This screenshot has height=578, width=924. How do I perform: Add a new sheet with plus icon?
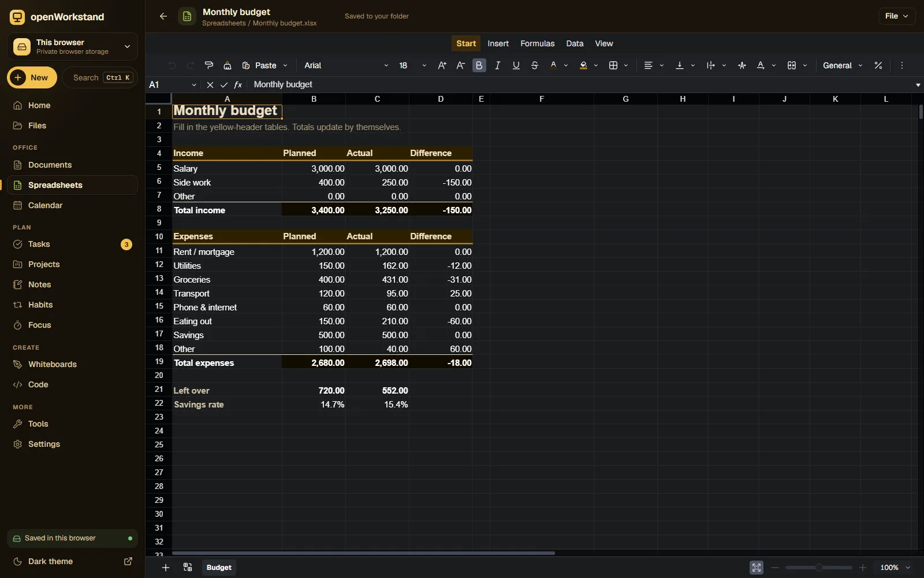click(x=166, y=568)
